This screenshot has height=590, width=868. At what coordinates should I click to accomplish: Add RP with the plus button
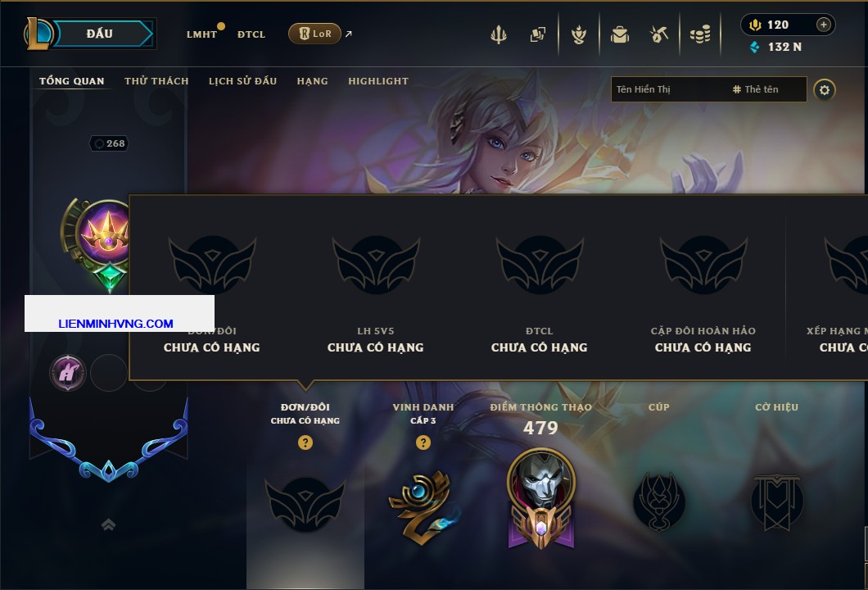[823, 25]
